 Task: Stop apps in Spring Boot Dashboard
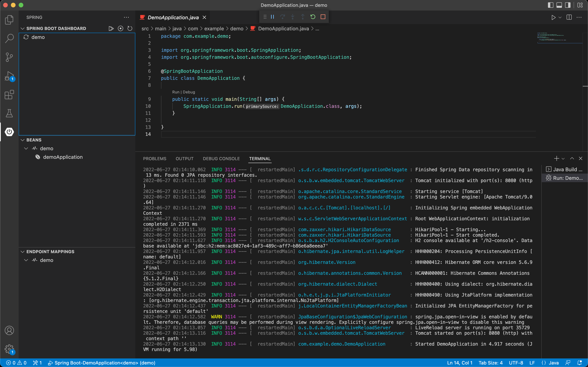(121, 28)
